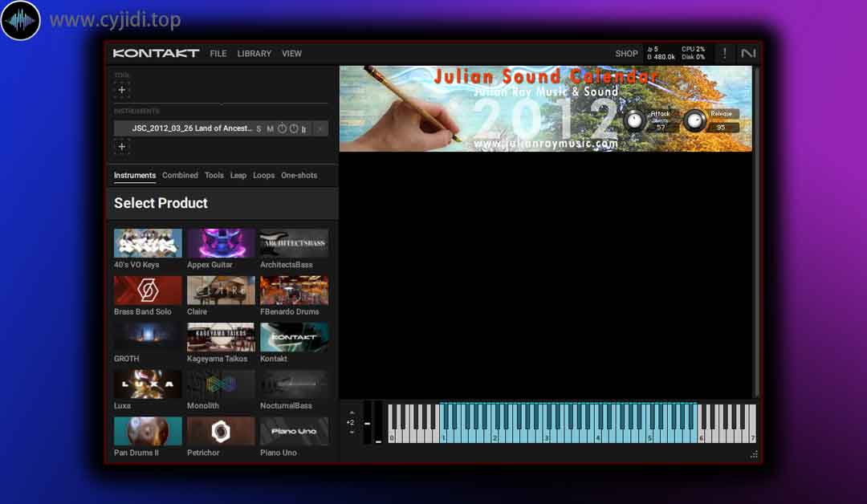Click the window resize grip in the corner
867x504 pixels.
point(754,454)
